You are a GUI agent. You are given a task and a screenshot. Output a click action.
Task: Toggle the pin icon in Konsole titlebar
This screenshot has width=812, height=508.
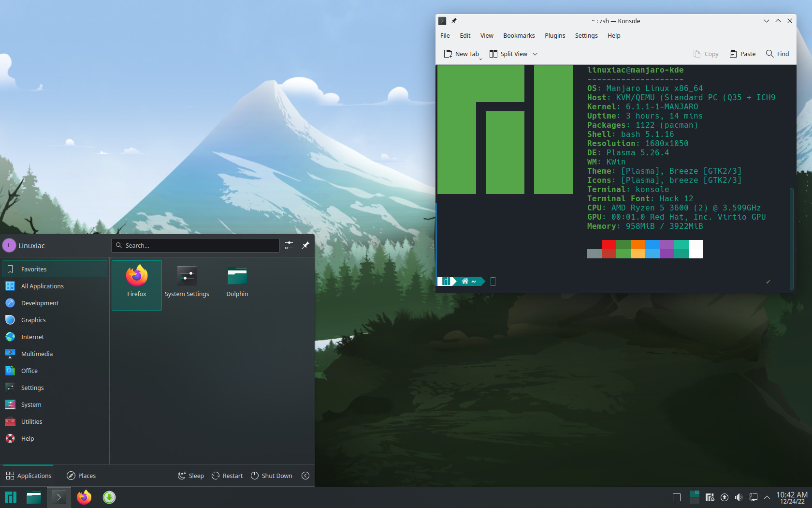pyautogui.click(x=454, y=21)
